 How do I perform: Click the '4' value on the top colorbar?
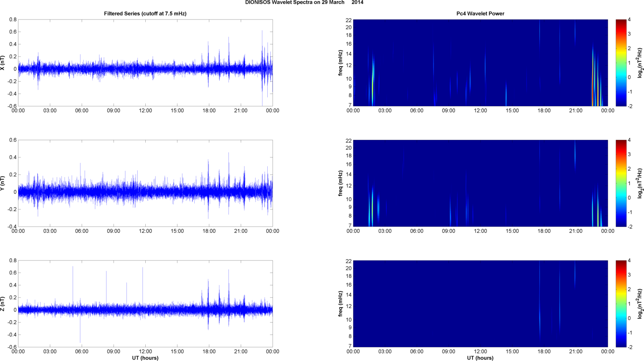629,19
